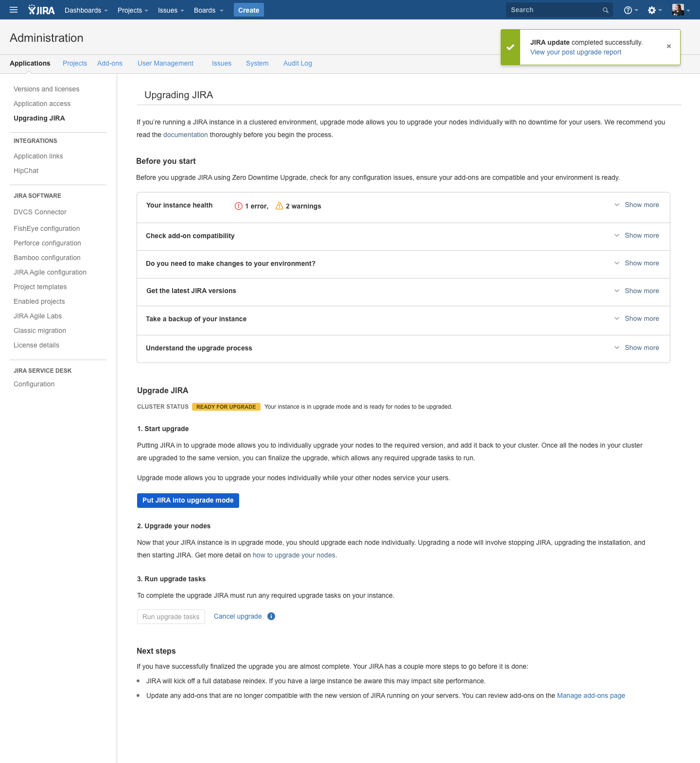The width and height of the screenshot is (700, 763).
Task: Click the READY FOR UPGRADE status badge
Action: (x=226, y=407)
